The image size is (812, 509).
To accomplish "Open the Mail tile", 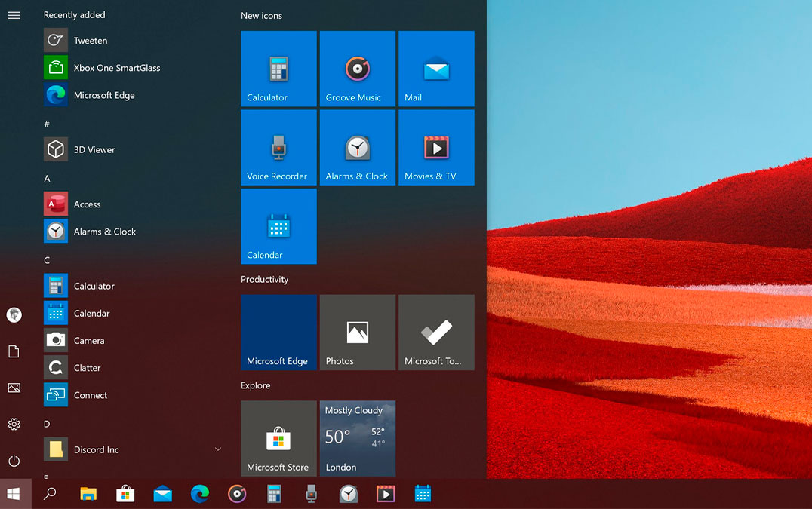I will pyautogui.click(x=436, y=69).
